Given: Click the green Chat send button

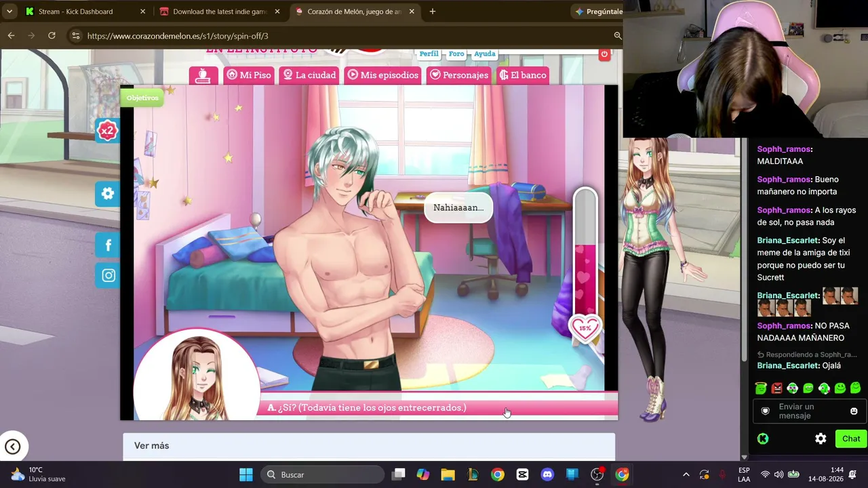Looking at the screenshot, I should click(x=851, y=439).
